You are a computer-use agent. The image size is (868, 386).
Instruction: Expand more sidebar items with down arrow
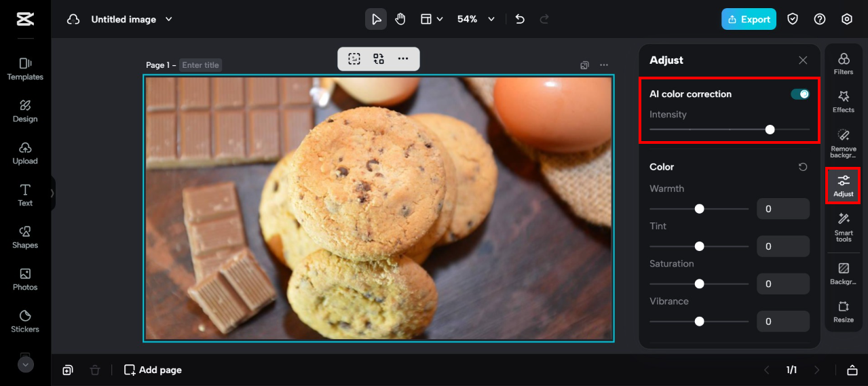coord(25,364)
